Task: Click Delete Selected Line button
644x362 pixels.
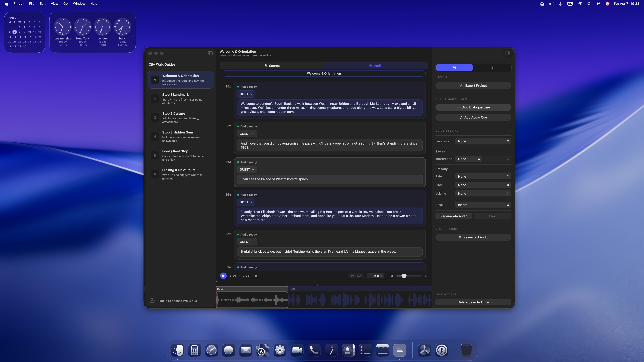Action: [x=473, y=302]
